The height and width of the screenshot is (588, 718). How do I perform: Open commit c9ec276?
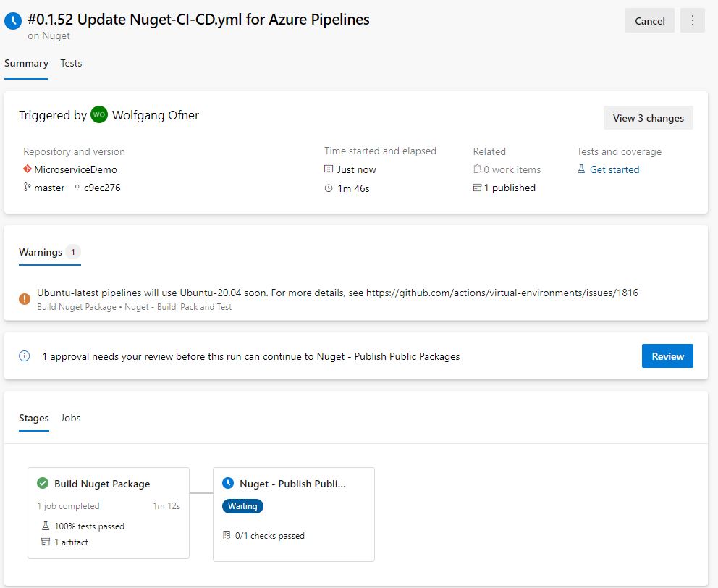(x=101, y=188)
